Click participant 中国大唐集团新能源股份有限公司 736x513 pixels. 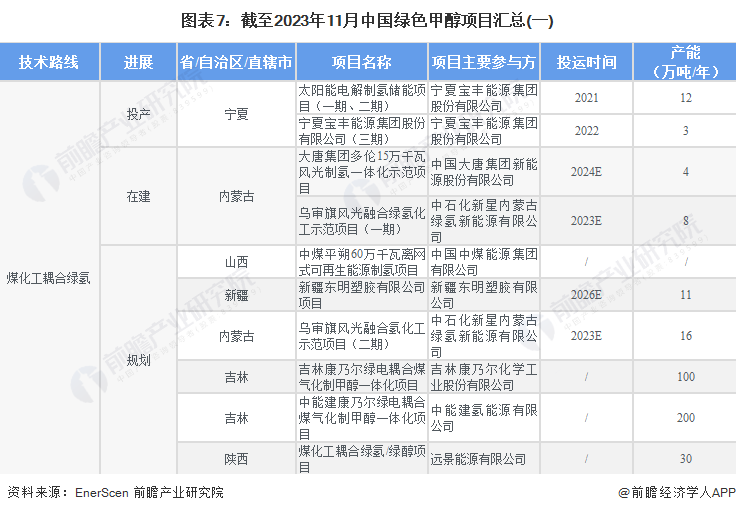click(484, 172)
